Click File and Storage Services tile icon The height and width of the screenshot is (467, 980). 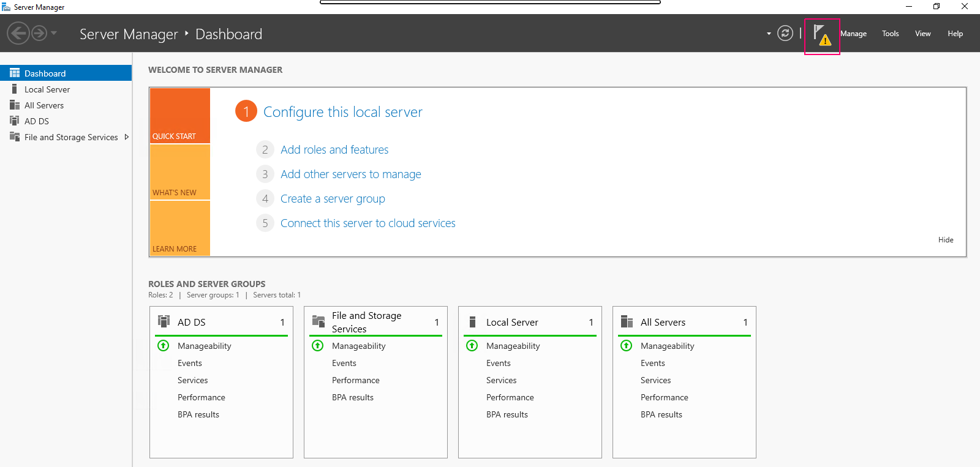(318, 321)
